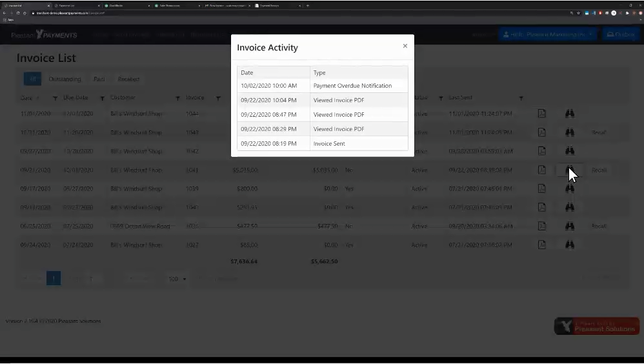Open PDF icon in the last invoice row

pos(542,245)
